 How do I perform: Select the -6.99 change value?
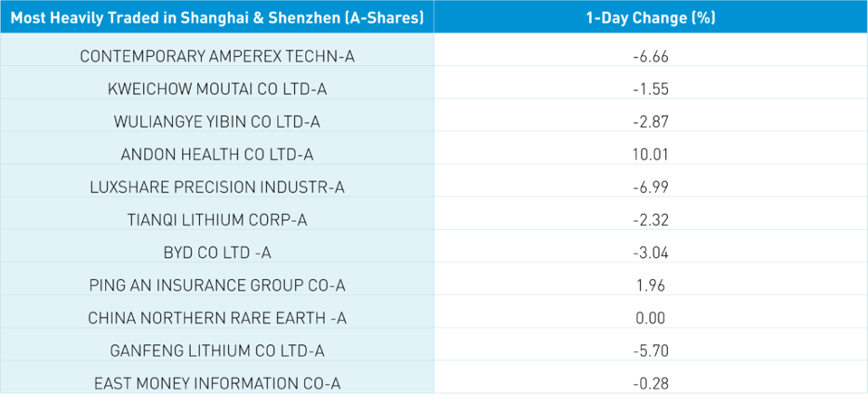650,187
